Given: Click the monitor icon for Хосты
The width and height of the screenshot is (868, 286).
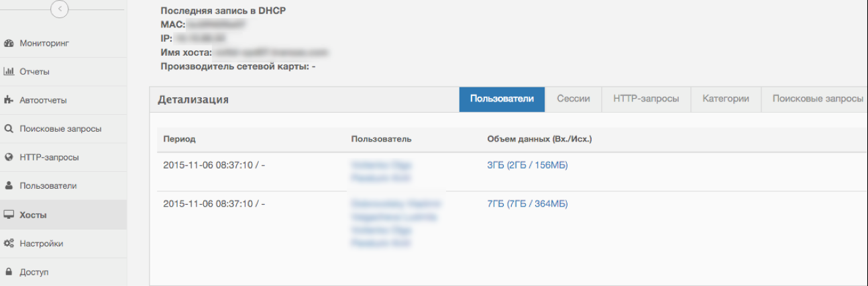Looking at the screenshot, I should click(x=9, y=215).
